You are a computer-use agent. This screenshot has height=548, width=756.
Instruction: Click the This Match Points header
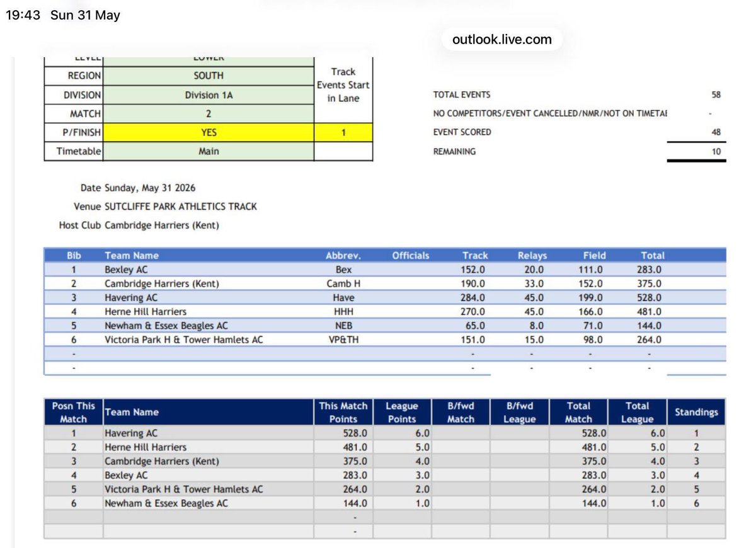coord(343,412)
